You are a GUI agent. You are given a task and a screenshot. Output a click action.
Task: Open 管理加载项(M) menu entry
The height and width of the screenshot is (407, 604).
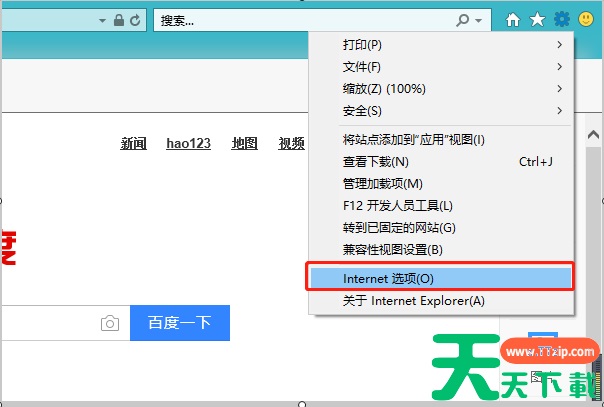[x=441, y=184]
